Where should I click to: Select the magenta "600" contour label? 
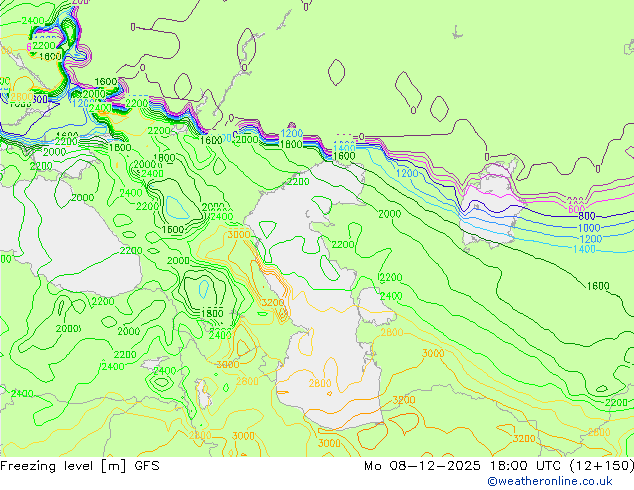tap(576, 209)
